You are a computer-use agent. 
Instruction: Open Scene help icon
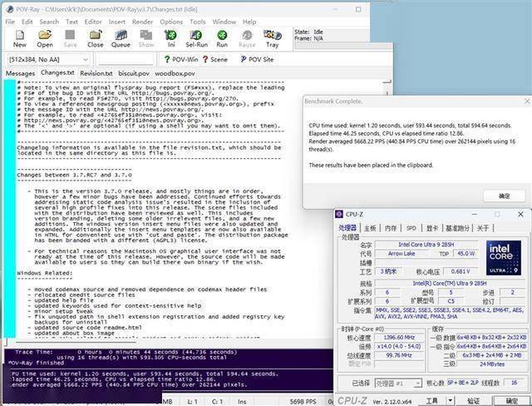click(x=214, y=59)
